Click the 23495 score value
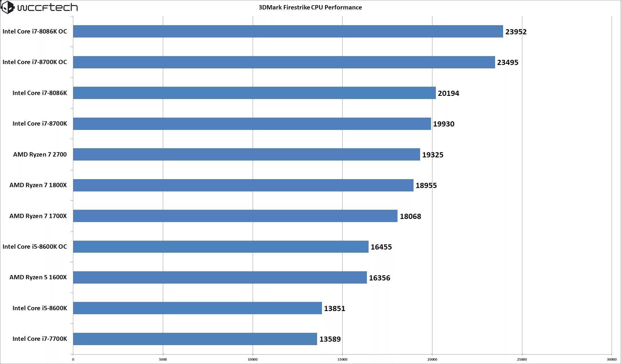This screenshot has height=364, width=621. tap(508, 62)
